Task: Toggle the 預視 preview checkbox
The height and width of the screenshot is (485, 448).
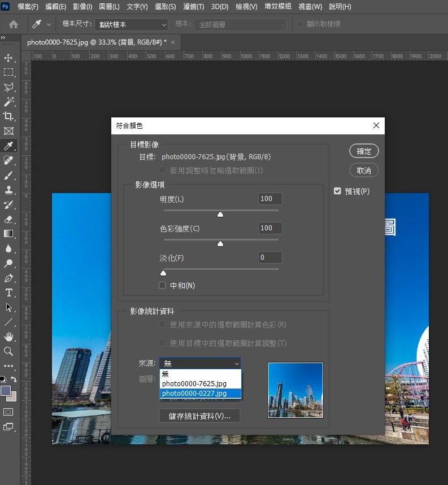Action: point(338,191)
